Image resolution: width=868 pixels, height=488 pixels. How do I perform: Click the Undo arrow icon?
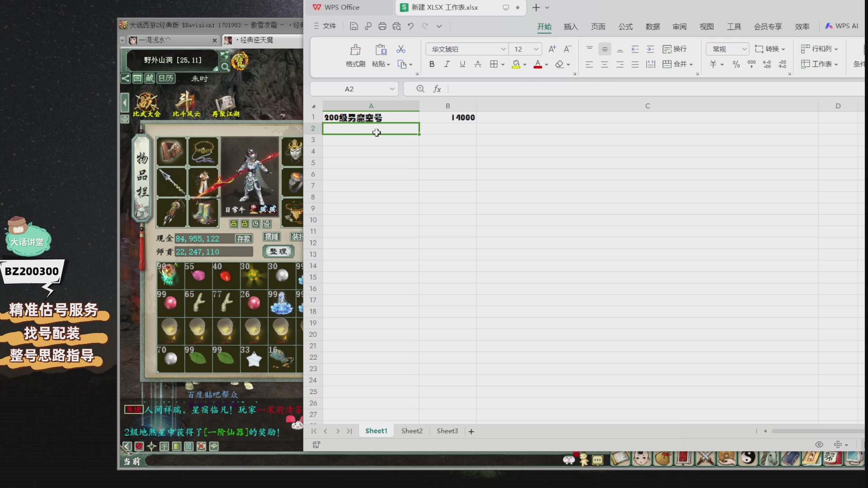click(x=410, y=26)
